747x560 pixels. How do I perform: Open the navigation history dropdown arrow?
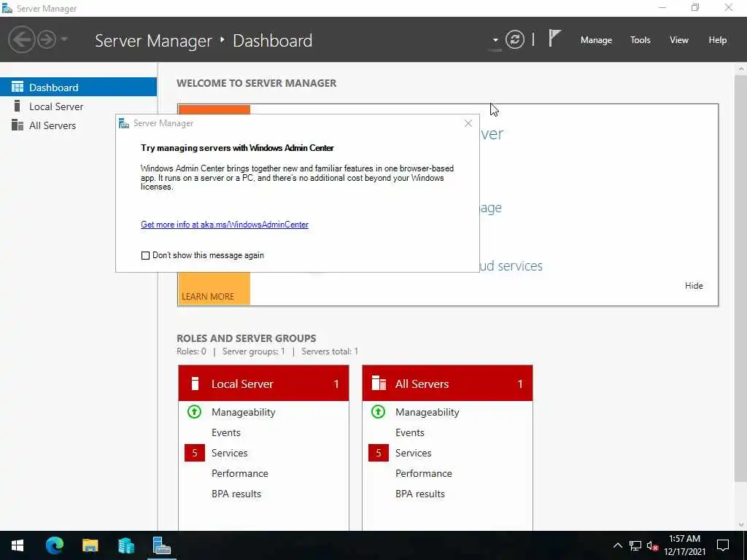(64, 39)
